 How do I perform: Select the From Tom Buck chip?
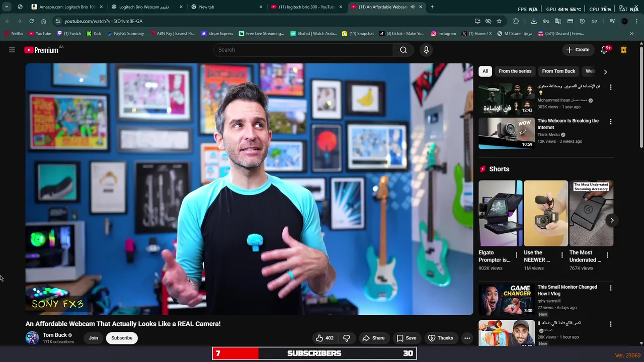pos(558,71)
